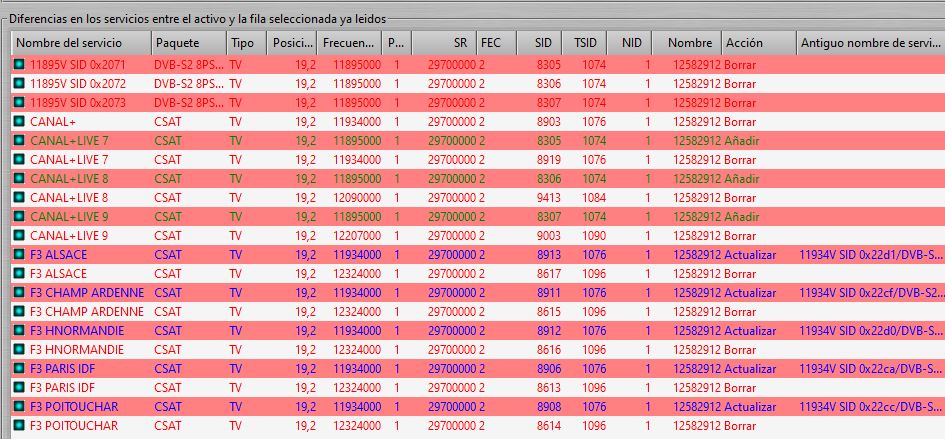Sort by the Acción column header

759,43
